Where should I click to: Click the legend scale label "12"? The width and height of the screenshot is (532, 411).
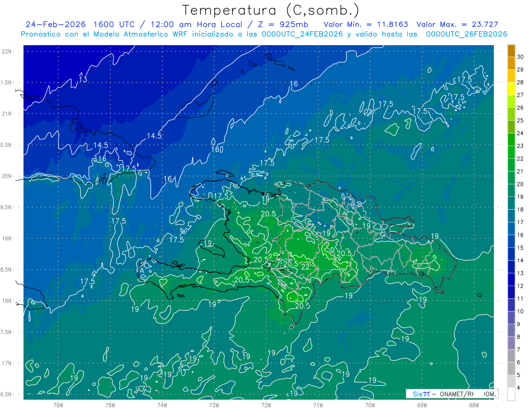point(520,286)
